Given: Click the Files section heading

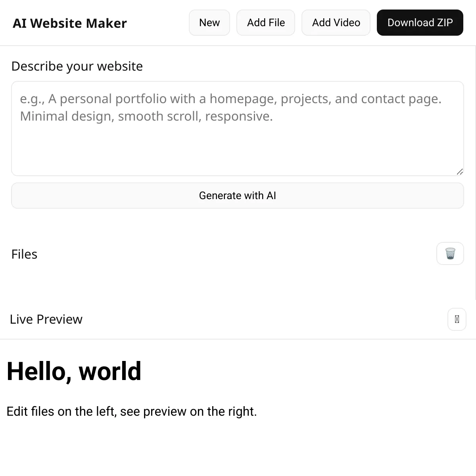Looking at the screenshot, I should click(x=24, y=254).
